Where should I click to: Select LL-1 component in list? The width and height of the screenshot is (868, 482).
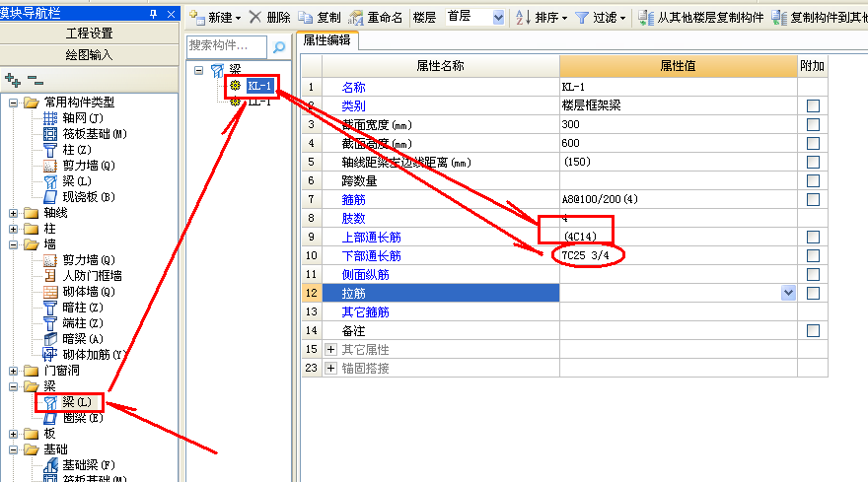pyautogui.click(x=259, y=103)
